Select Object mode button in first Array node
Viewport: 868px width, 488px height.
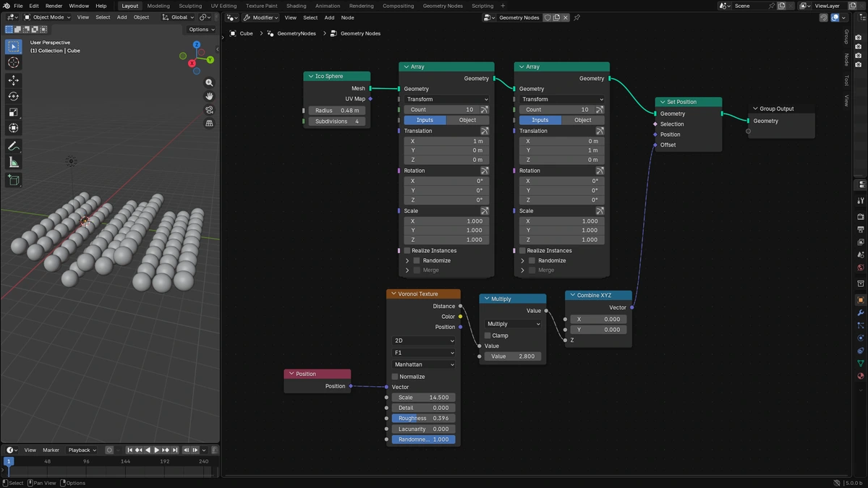[x=467, y=120]
